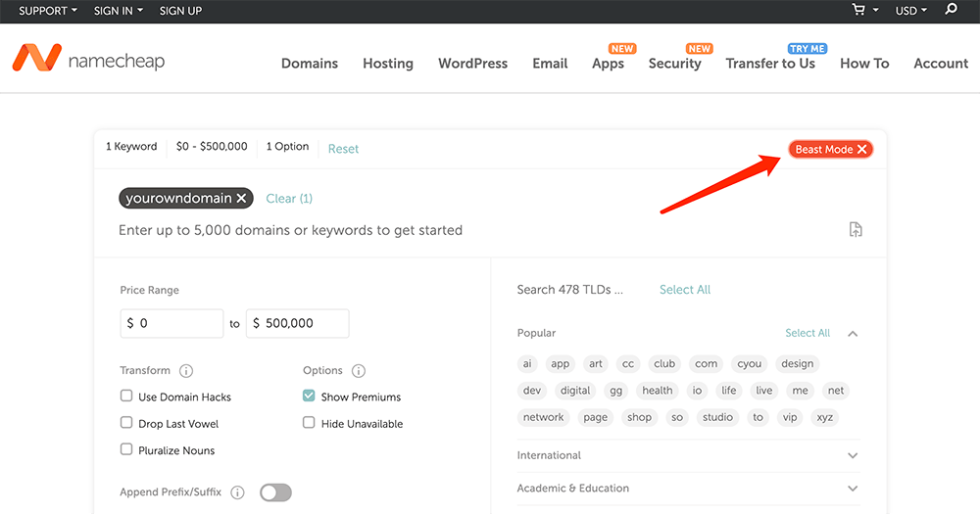The height and width of the screenshot is (514, 980).
Task: Expand Academic & Education section
Action: 853,489
